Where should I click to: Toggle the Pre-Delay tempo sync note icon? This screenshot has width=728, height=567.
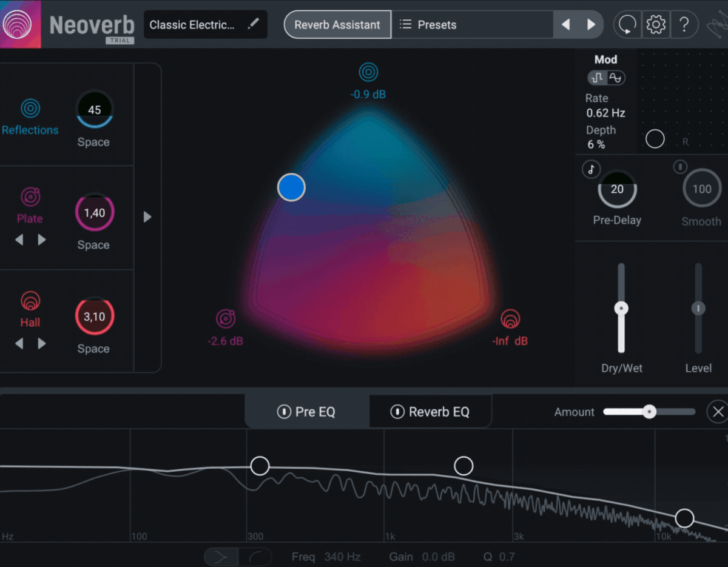pyautogui.click(x=591, y=170)
